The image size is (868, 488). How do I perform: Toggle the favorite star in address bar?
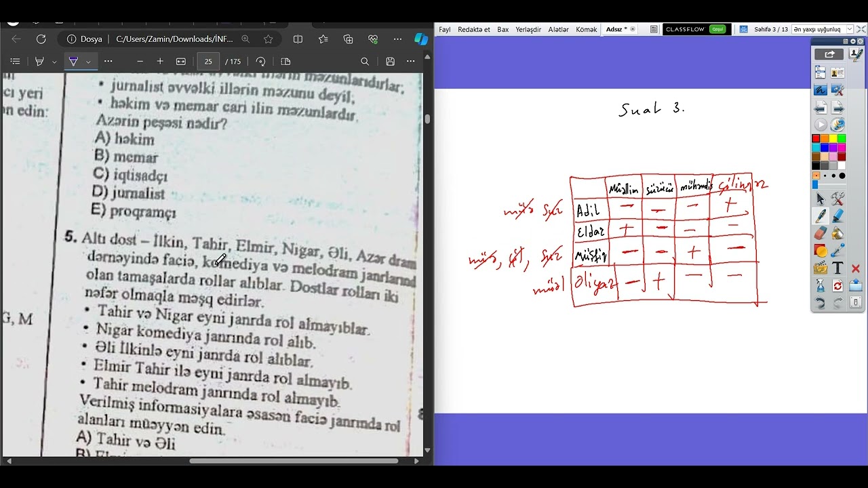coord(268,39)
